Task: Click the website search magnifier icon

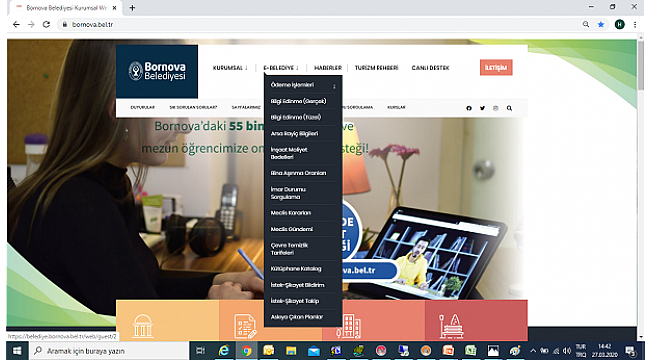Action: 509,108
